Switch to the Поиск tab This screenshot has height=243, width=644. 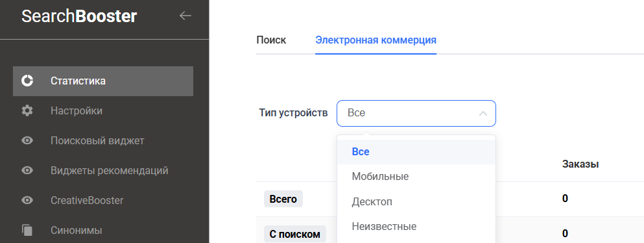271,40
